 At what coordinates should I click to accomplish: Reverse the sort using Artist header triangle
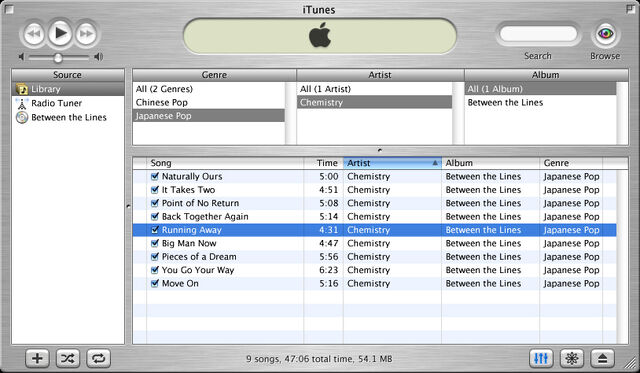[435, 163]
